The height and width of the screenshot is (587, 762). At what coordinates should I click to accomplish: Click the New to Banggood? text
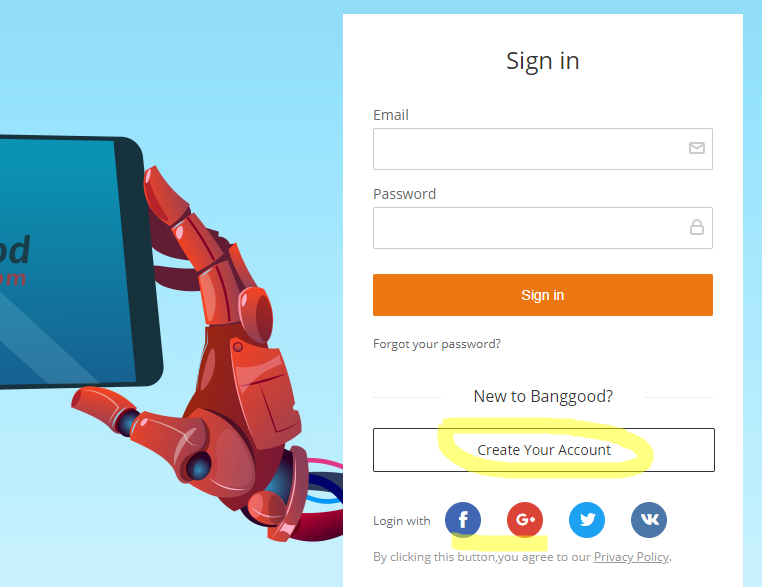pyautogui.click(x=543, y=397)
